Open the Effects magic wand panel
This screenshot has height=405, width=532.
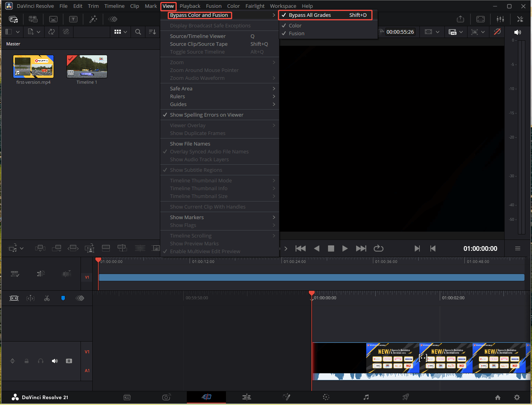[x=93, y=19]
